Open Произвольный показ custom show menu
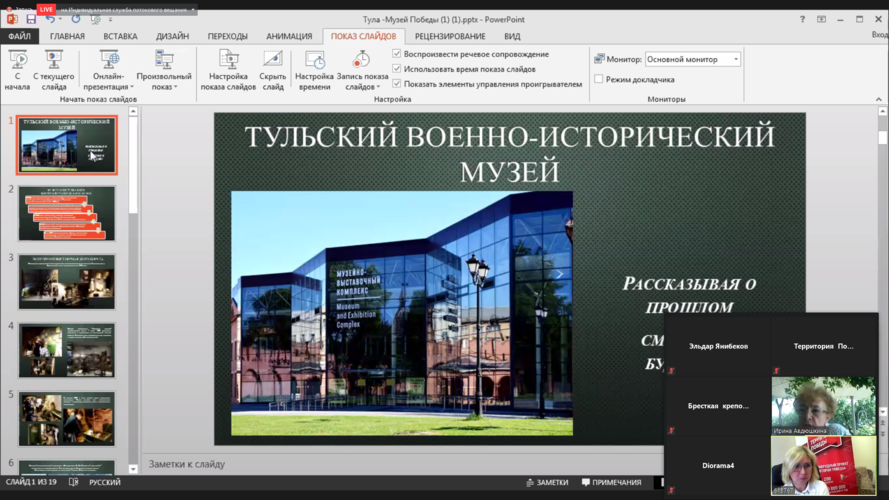The image size is (889, 500). [x=164, y=70]
